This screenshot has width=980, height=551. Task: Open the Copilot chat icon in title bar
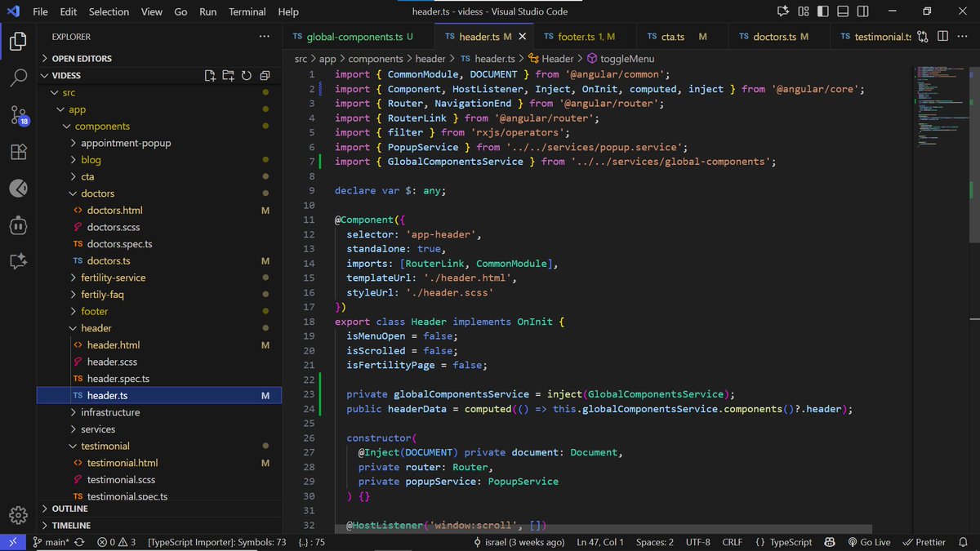tap(783, 11)
